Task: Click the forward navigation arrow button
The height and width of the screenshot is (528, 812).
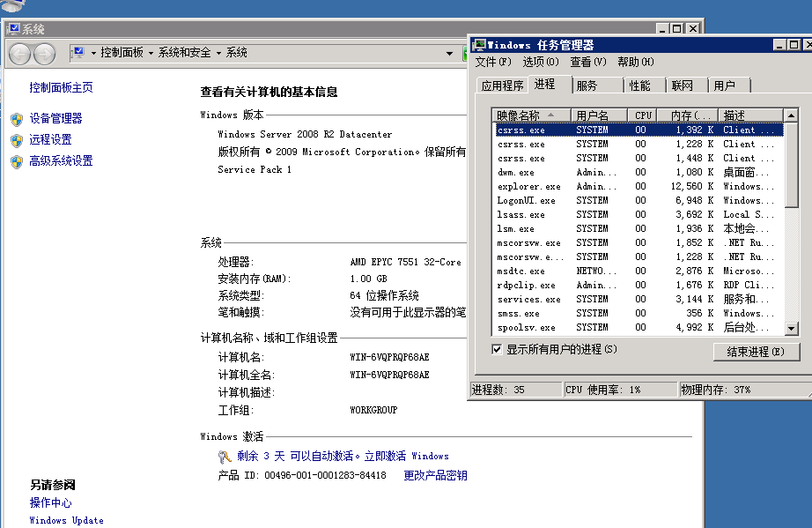Action: point(43,54)
